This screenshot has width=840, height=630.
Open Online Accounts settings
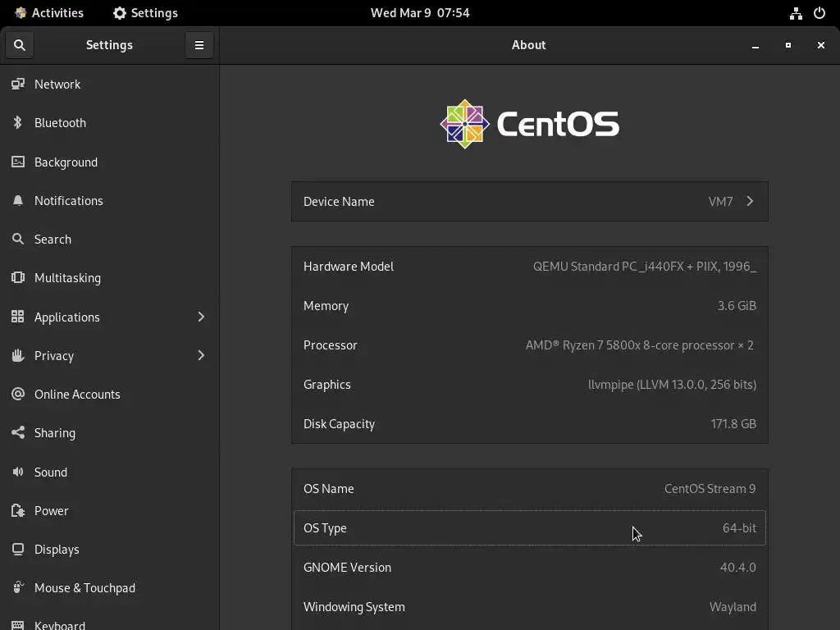[x=109, y=395]
